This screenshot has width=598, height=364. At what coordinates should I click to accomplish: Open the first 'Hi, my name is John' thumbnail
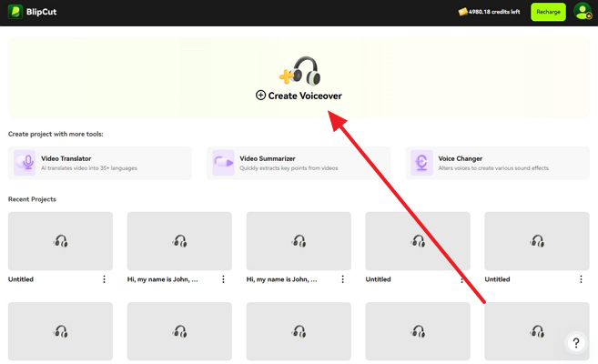point(179,241)
